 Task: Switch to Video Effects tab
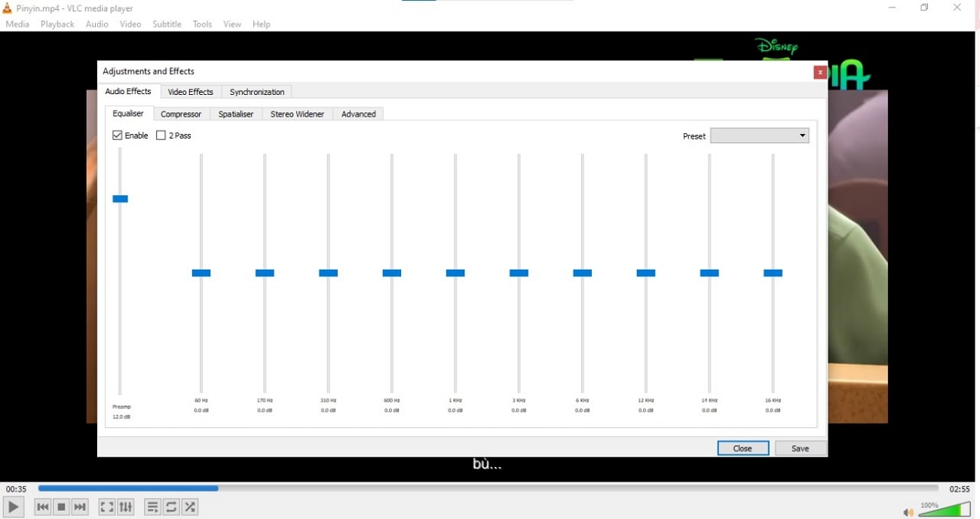tap(191, 92)
